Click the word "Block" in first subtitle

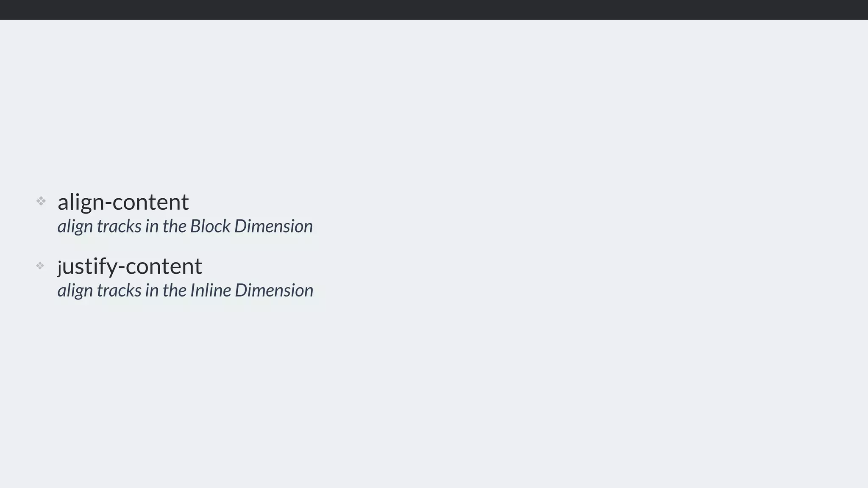[x=210, y=226]
